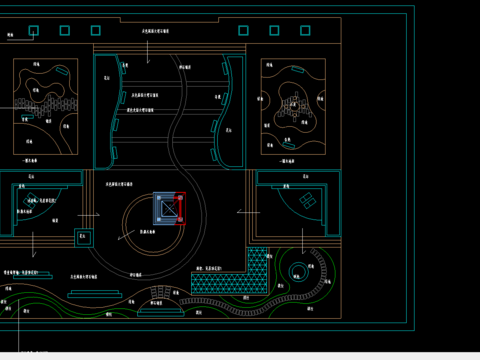The height and width of the screenshot is (360, 480).
Task: Pick the first cyan square in the top-right row
Action: point(243,31)
